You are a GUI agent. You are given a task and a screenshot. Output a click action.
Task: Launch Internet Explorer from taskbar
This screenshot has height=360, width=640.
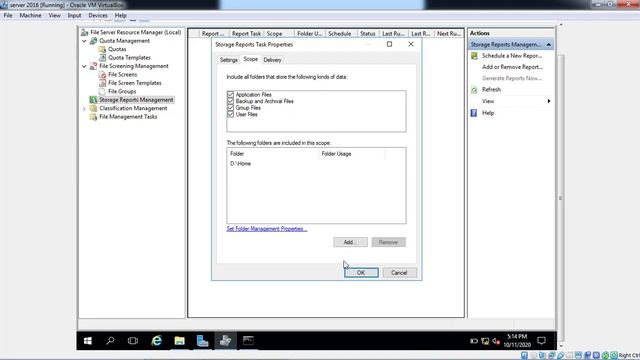coord(156,341)
